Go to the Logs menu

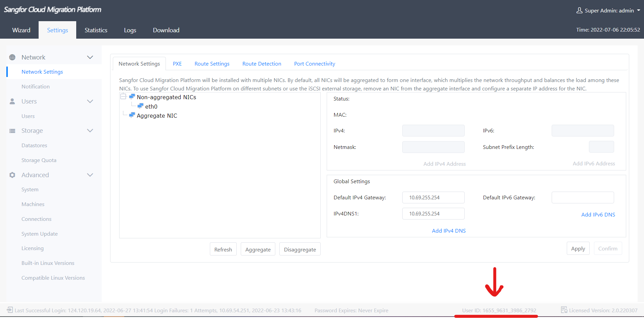[x=130, y=30]
